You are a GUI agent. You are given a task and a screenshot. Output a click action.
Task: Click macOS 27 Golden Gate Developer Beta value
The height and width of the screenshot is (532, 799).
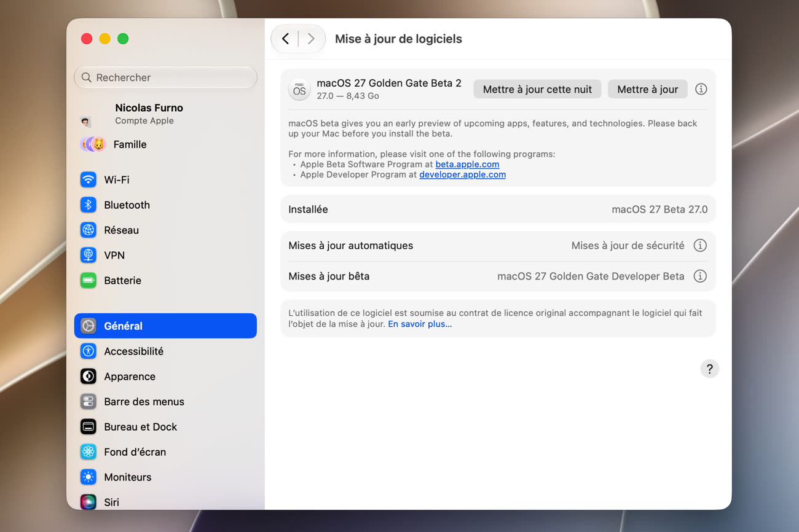591,276
